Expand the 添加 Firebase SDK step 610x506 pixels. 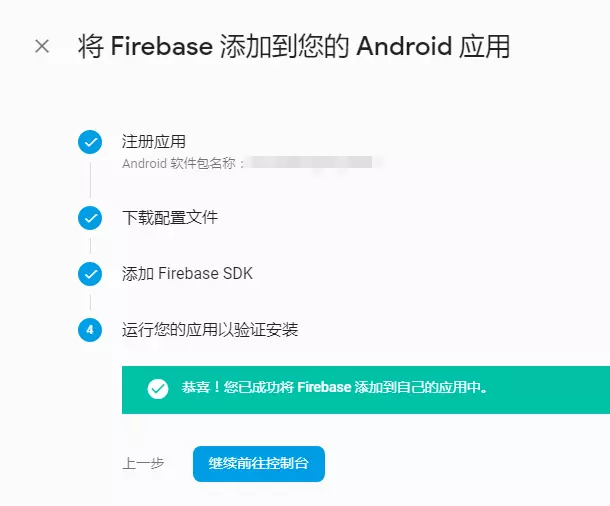tap(188, 273)
